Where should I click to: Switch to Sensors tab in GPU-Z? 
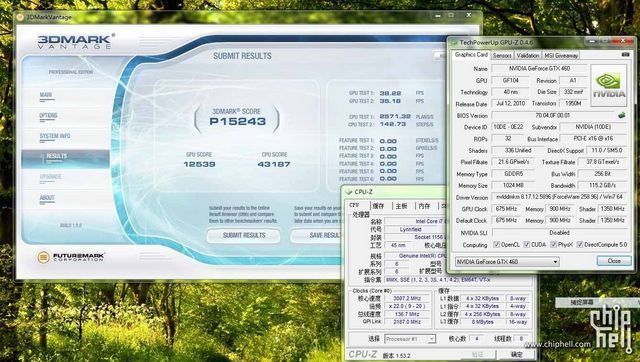[502, 56]
